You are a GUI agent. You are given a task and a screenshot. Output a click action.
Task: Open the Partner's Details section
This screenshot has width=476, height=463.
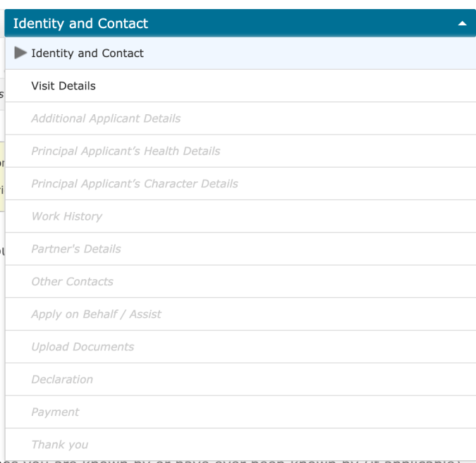[x=76, y=249]
